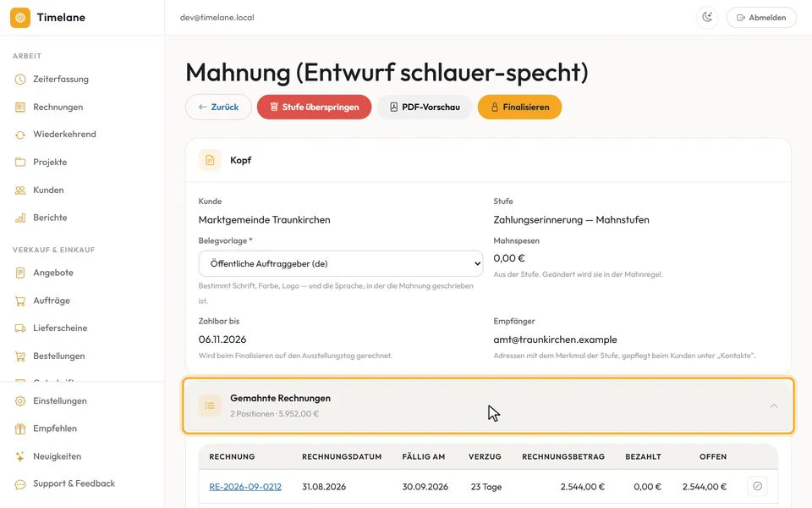Click the trash icon in Stufe überspringen
This screenshot has height=508, width=812.
pos(274,107)
